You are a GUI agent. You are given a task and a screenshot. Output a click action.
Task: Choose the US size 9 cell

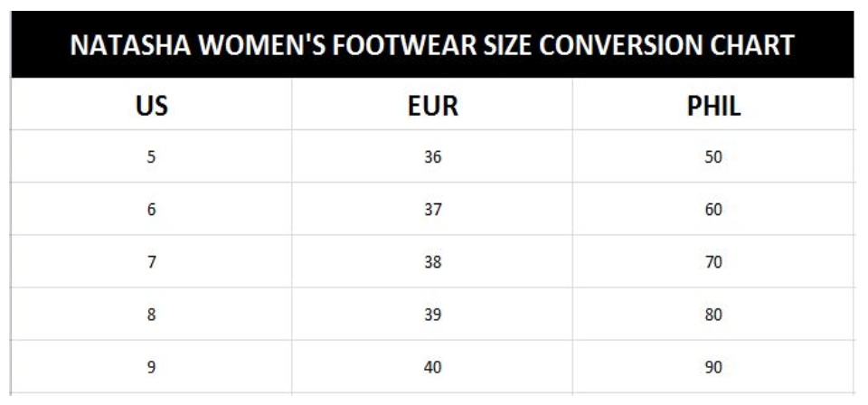[151, 367]
